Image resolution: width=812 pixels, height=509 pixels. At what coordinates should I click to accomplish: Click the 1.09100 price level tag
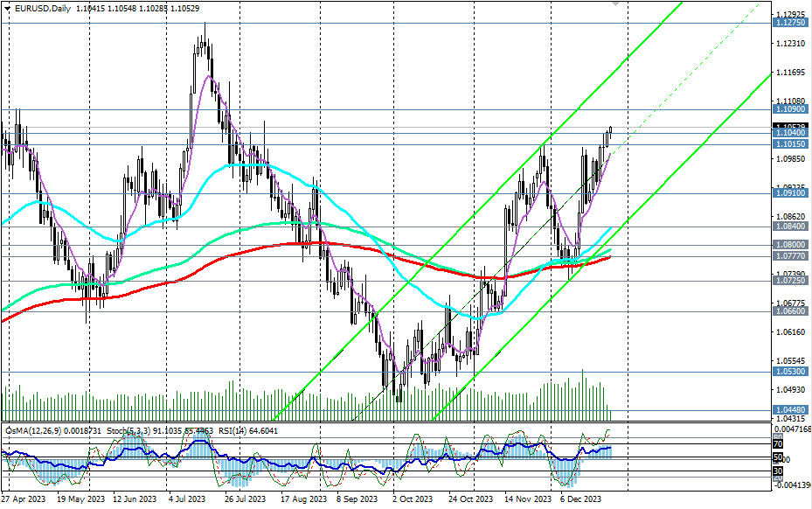789,193
